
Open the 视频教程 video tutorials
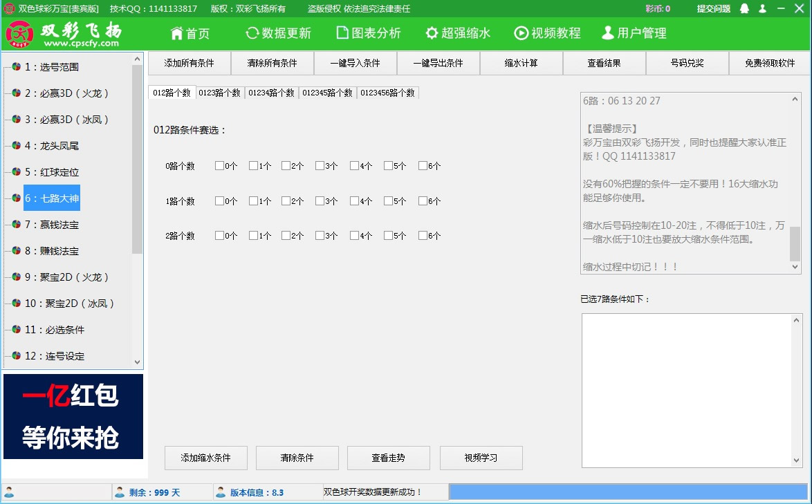coord(546,32)
